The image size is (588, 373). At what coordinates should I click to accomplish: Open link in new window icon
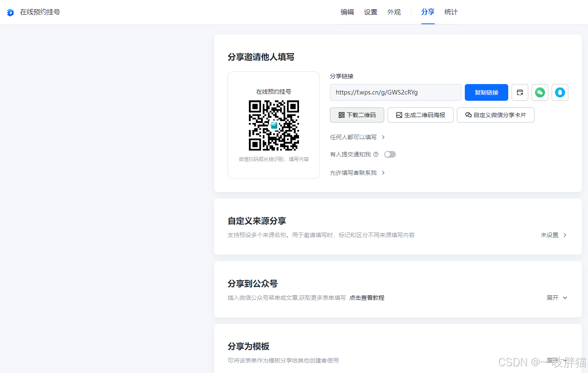tap(520, 92)
